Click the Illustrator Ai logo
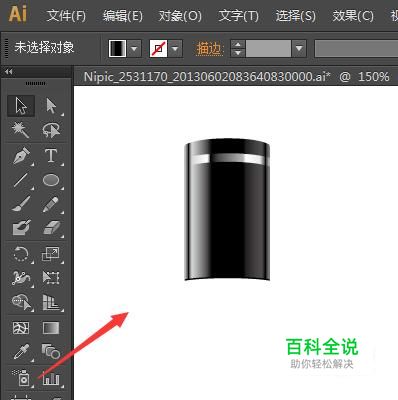This screenshot has width=398, height=400. pyautogui.click(x=18, y=14)
